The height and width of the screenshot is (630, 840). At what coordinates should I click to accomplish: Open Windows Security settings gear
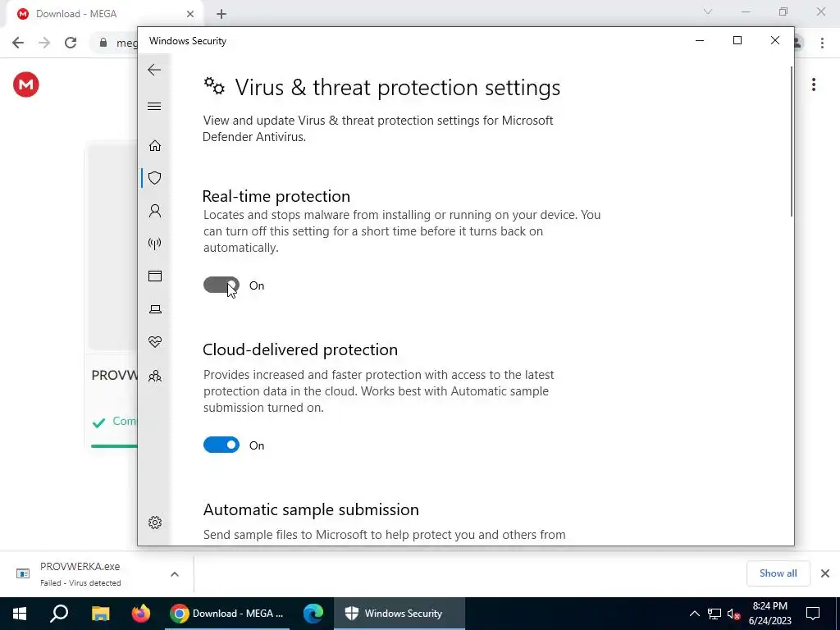click(x=155, y=523)
